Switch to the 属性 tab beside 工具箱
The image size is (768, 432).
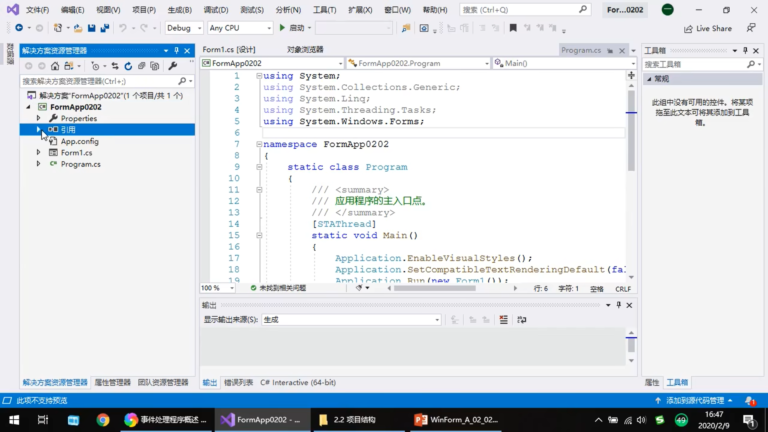(651, 383)
